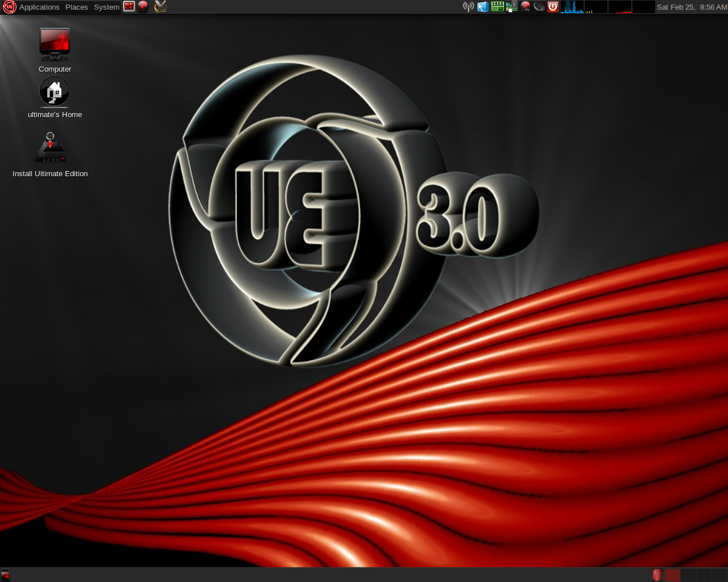Open the System menu
Image resolution: width=728 pixels, height=582 pixels.
pos(106,7)
